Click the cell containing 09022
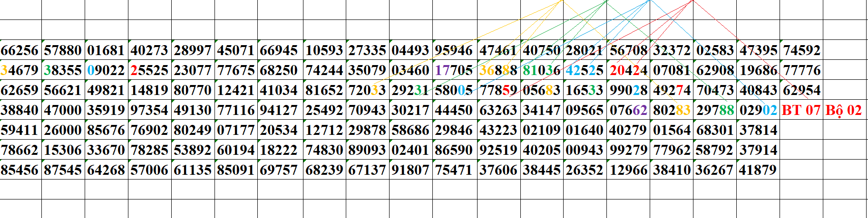This screenshot has width=868, height=218. [x=106, y=70]
